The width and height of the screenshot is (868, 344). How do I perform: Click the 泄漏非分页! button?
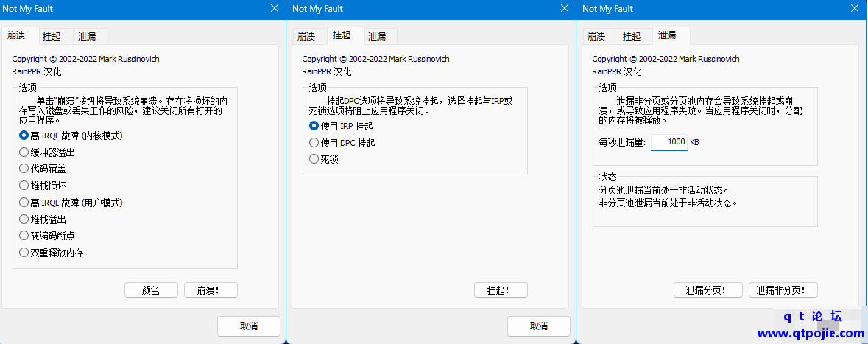coord(783,289)
